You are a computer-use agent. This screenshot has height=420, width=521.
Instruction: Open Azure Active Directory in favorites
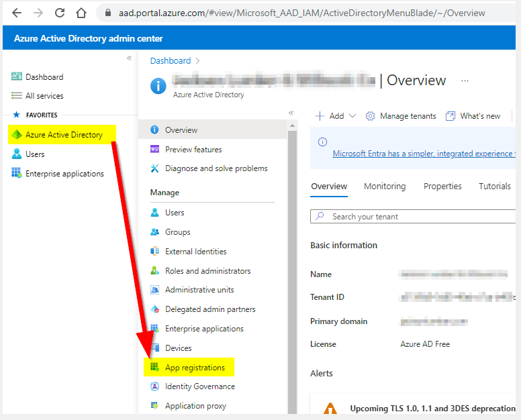(64, 135)
